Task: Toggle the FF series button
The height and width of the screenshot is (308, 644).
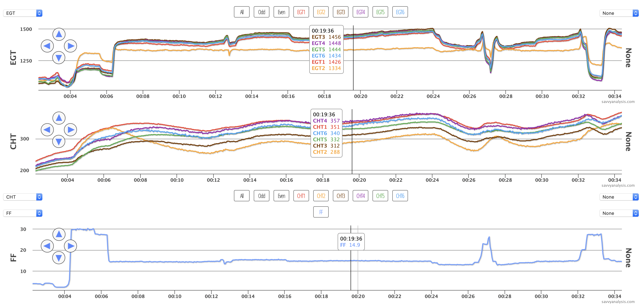Action: pyautogui.click(x=321, y=212)
